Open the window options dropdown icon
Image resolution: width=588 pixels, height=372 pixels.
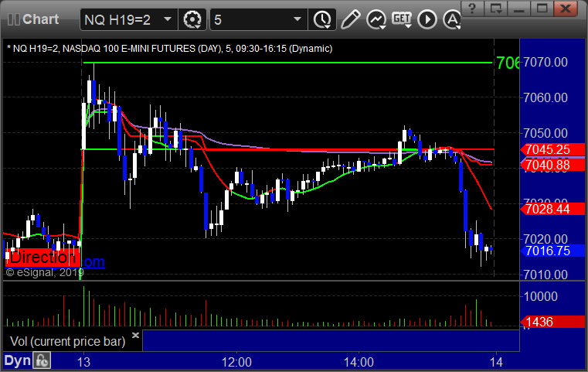[x=496, y=9]
